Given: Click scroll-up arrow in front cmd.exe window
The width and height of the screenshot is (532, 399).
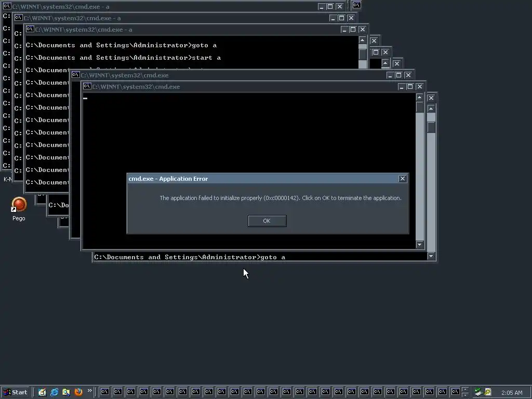Looking at the screenshot, I should [420, 98].
